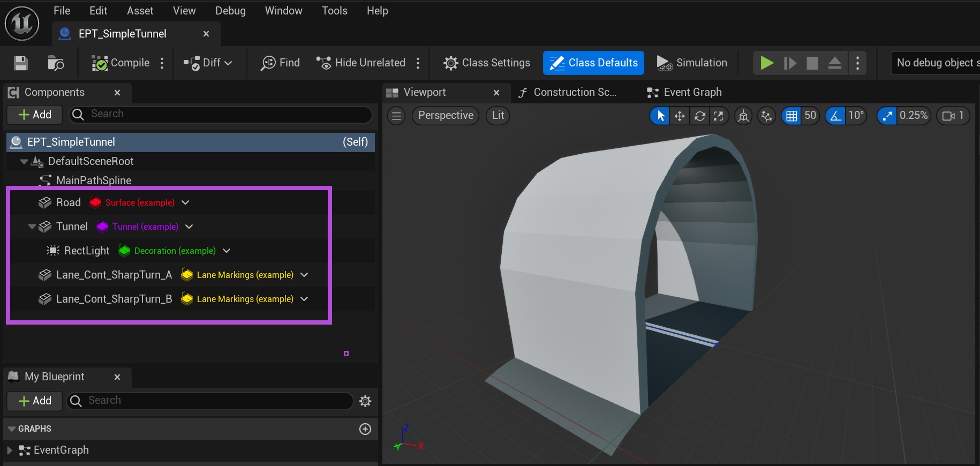The image size is (980, 466).
Task: Activate the Select mode cursor tool
Action: (660, 116)
